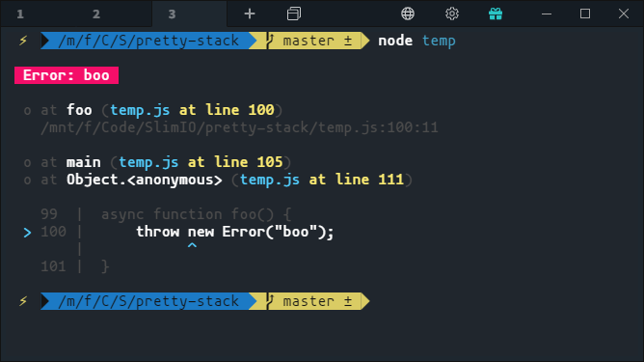
Task: Close the terminal window
Action: [x=624, y=14]
